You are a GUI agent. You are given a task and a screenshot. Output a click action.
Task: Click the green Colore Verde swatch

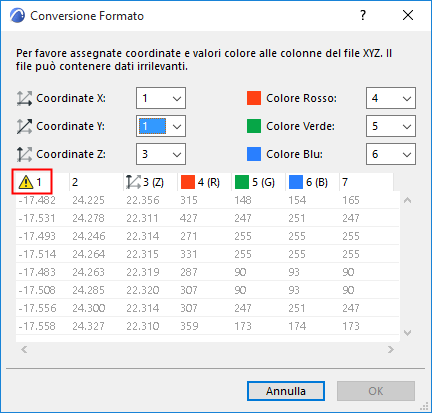(x=254, y=126)
